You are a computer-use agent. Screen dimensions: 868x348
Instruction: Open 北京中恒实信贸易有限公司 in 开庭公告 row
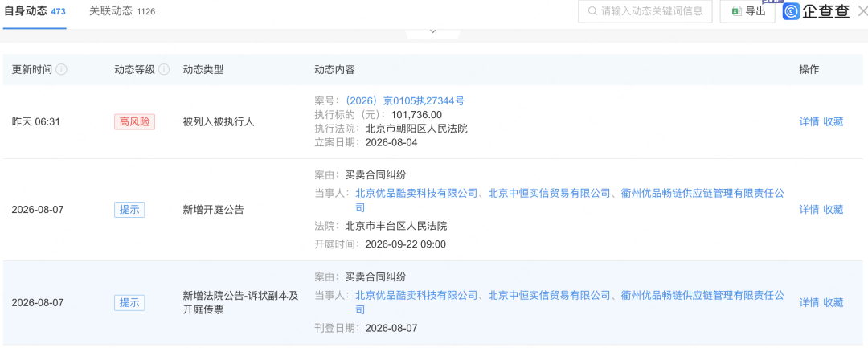[549, 193]
